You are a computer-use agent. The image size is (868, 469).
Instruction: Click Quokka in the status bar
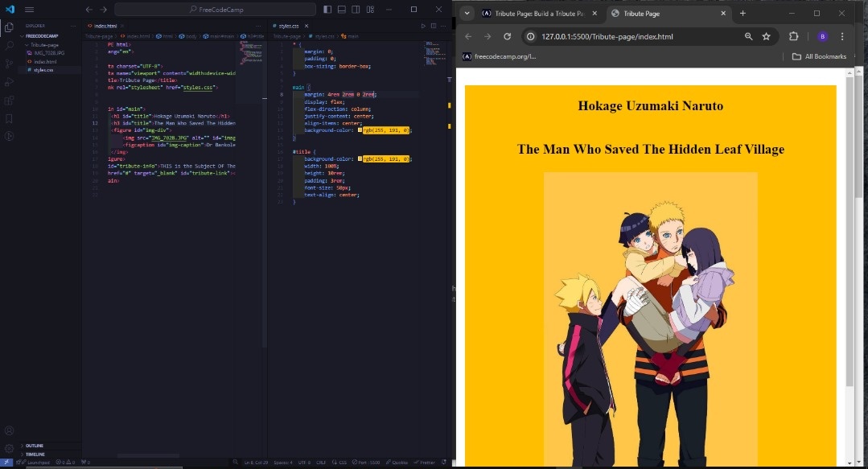coord(397,463)
